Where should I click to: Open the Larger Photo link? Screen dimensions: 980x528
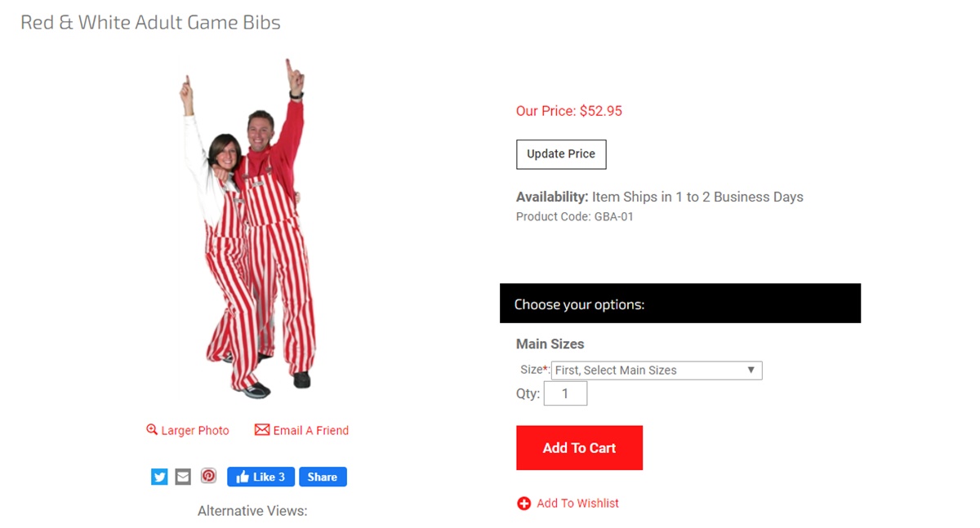(x=195, y=431)
